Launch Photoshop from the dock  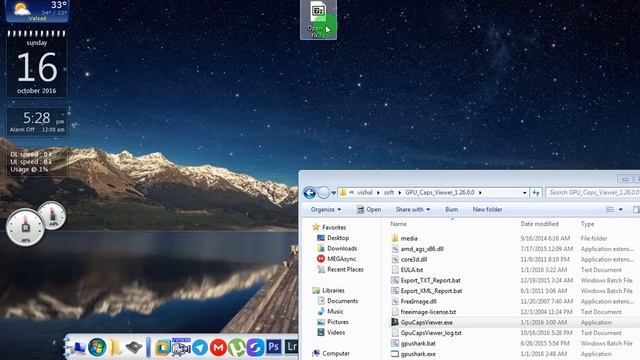[x=273, y=347]
